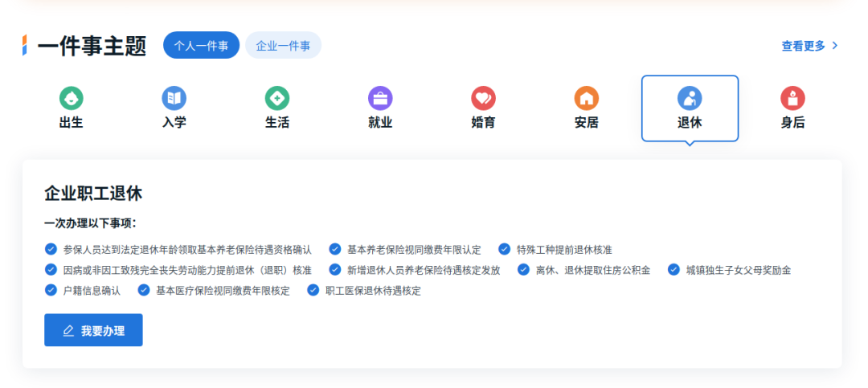This screenshot has height=388, width=868.
Task: Click checkmark beside 基本养老保险视同缴费年限认定
Action: click(x=335, y=249)
